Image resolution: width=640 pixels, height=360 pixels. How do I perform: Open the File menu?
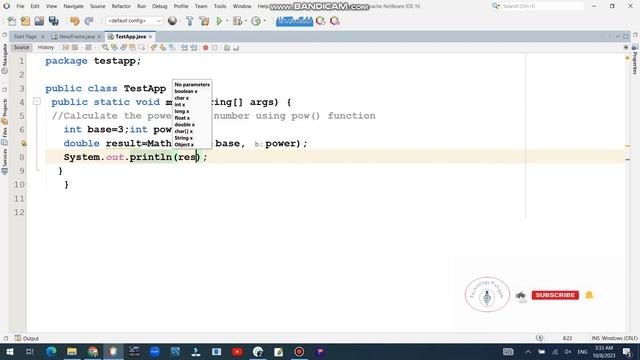tap(20, 6)
